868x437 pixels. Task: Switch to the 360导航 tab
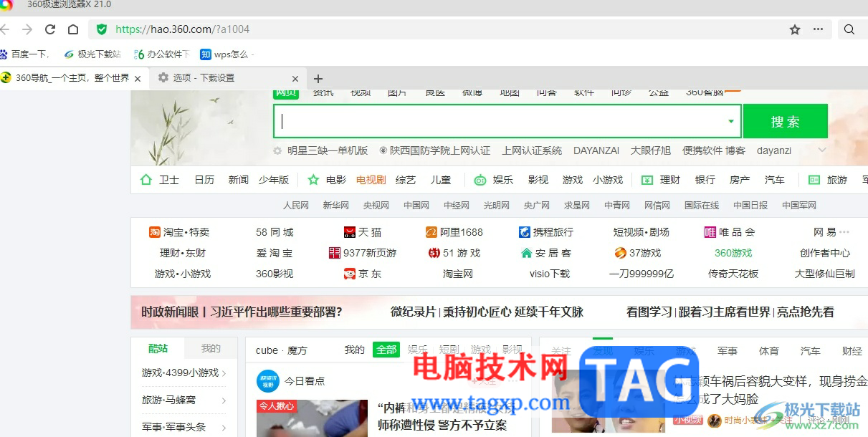point(72,78)
